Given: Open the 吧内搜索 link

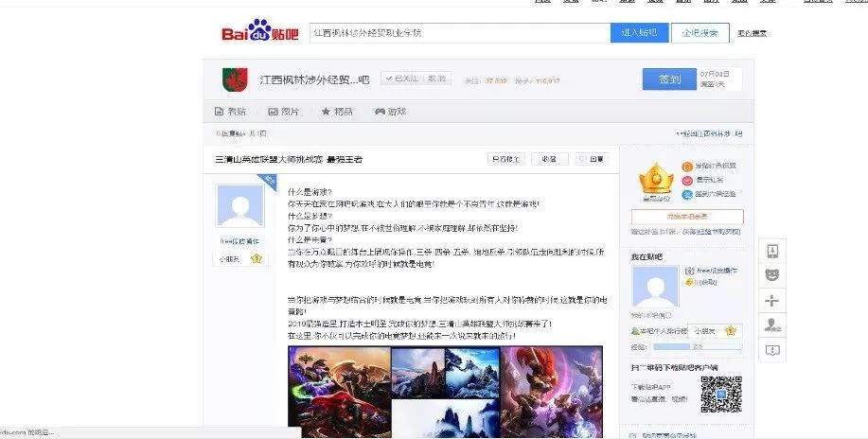Looking at the screenshot, I should 752,33.
